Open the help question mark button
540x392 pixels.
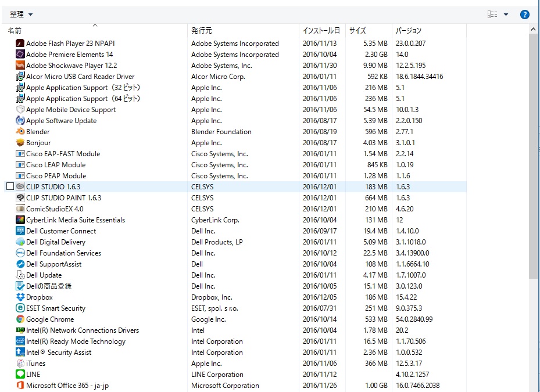524,15
